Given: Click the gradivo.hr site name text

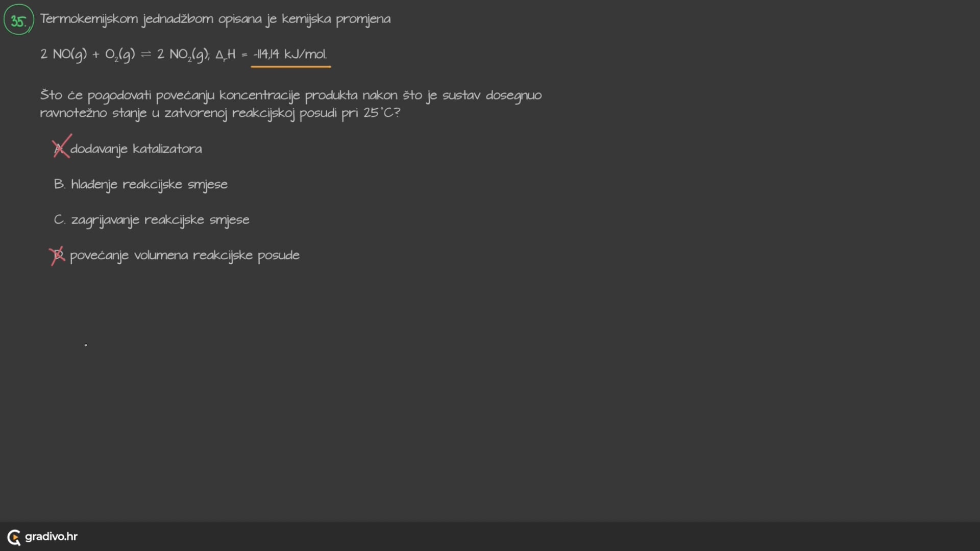Looking at the screenshot, I should point(51,537).
